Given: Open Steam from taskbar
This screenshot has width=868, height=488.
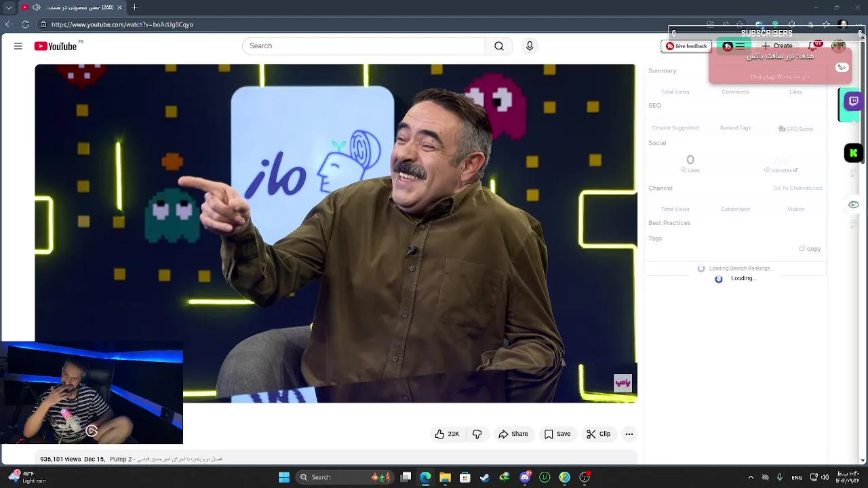Looking at the screenshot, I should (x=484, y=477).
